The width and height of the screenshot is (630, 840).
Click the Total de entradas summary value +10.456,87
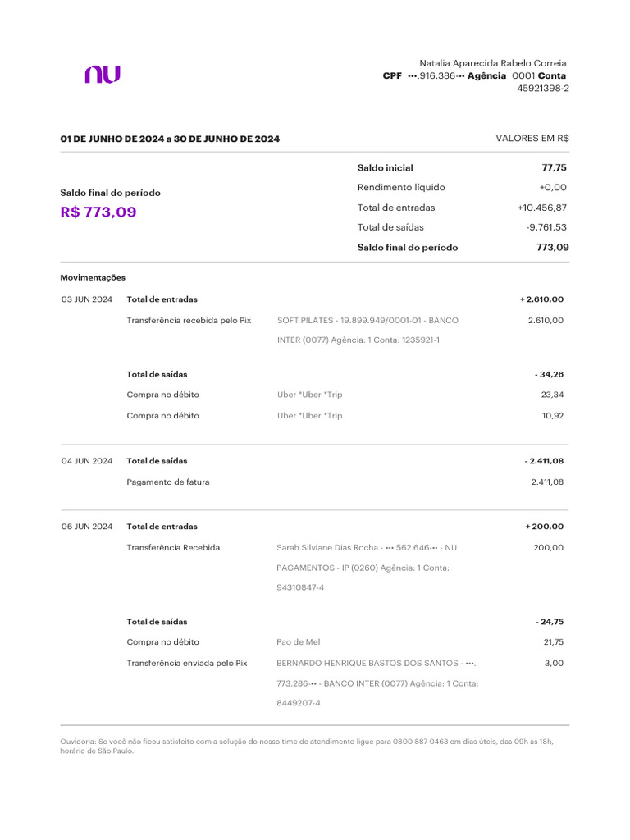536,208
